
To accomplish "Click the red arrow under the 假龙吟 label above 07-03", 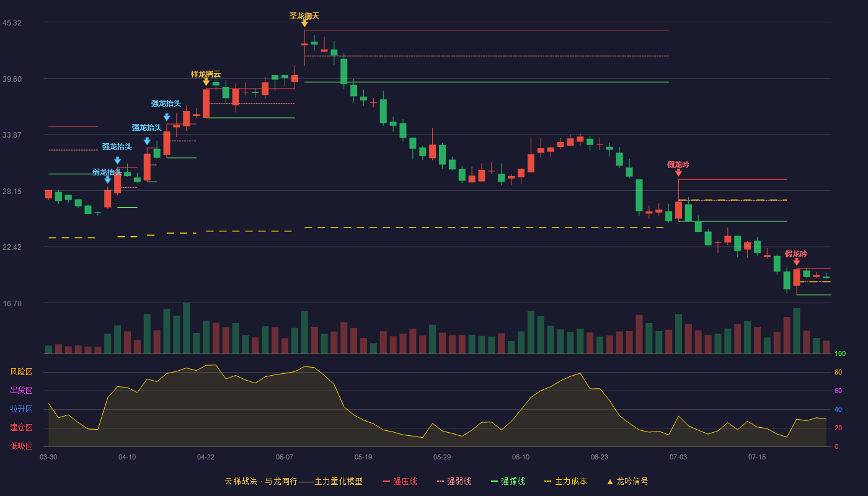I will pos(678,172).
